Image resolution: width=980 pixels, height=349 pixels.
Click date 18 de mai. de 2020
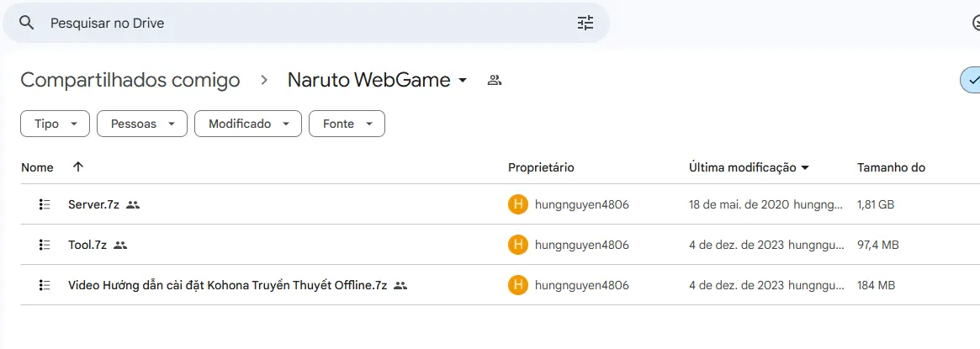click(x=739, y=204)
